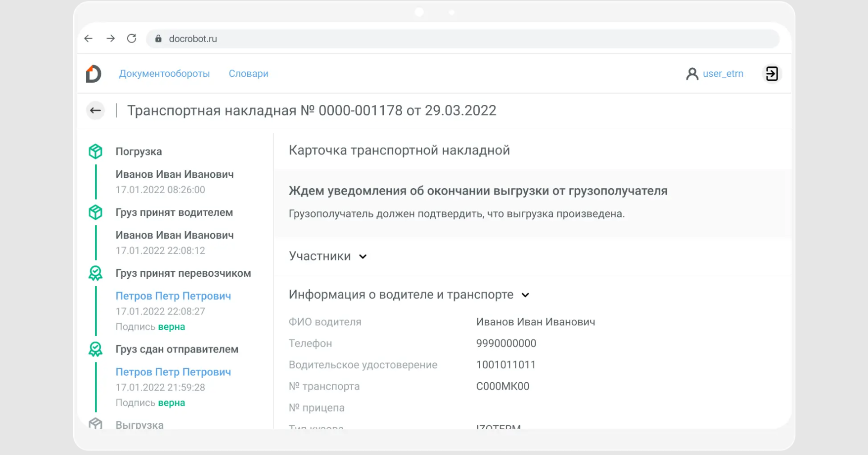
Task: Open Петров Петр Петрович under Груз принят перевозчиком
Action: point(173,296)
